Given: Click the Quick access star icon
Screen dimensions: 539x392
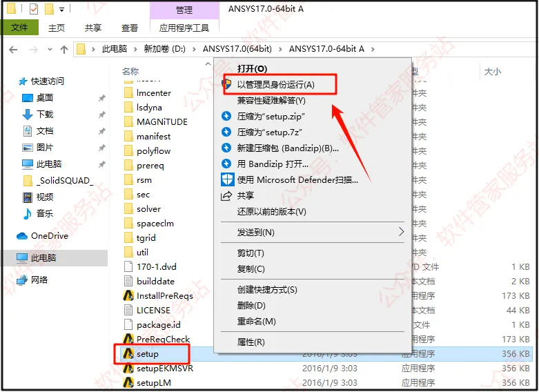Looking at the screenshot, I should click(23, 81).
